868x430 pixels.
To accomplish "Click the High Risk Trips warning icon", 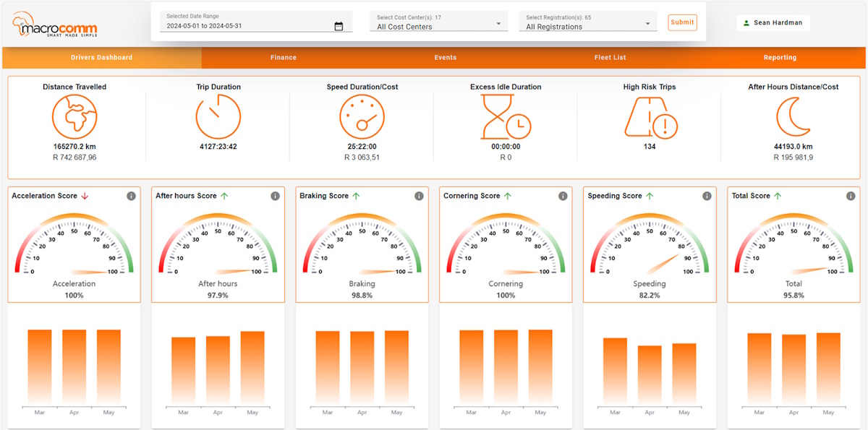I will click(x=650, y=116).
